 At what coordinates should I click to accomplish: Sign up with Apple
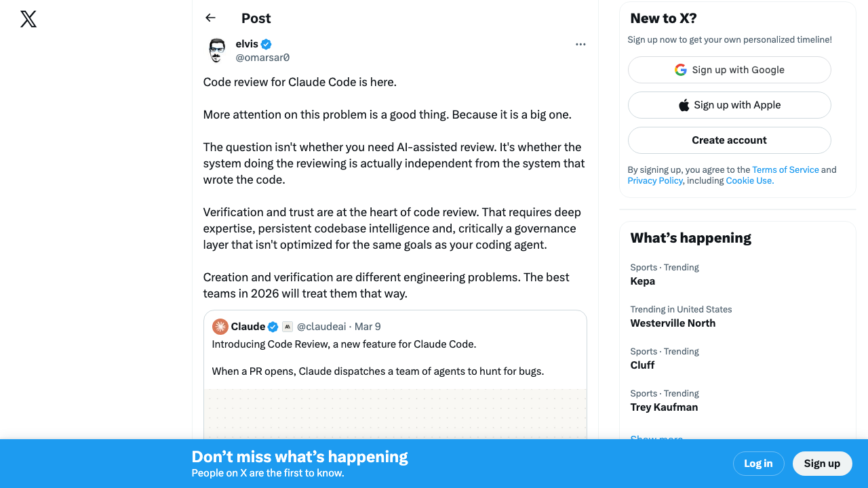pos(729,105)
